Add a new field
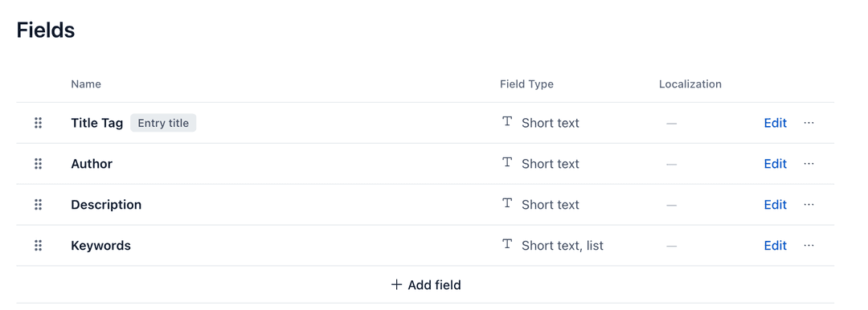Screen dimensions: 868x310 [426, 285]
